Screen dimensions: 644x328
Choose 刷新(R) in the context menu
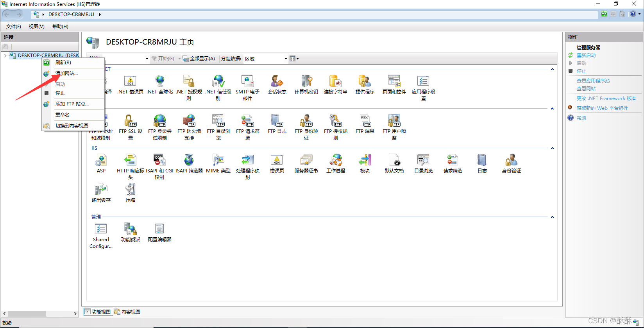click(x=73, y=63)
